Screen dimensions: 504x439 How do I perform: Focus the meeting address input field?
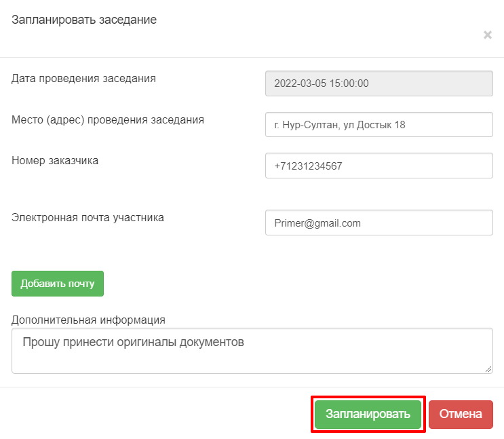(x=379, y=124)
